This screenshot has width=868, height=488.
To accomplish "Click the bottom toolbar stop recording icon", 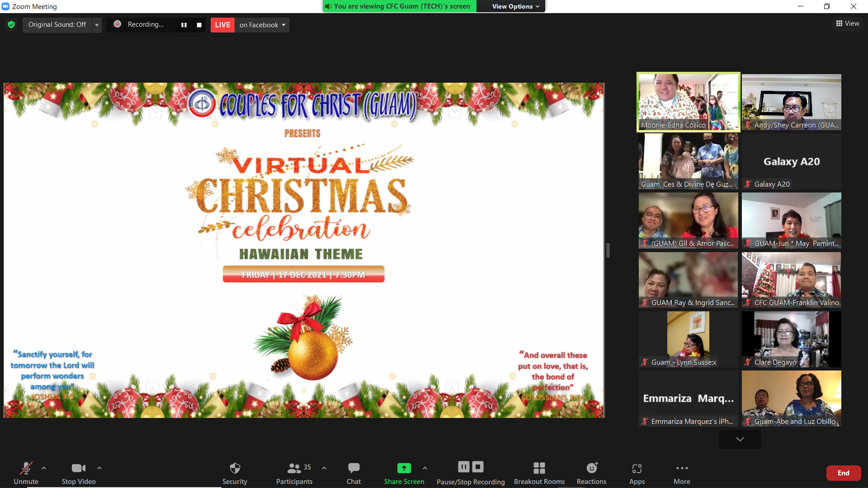I will click(478, 467).
